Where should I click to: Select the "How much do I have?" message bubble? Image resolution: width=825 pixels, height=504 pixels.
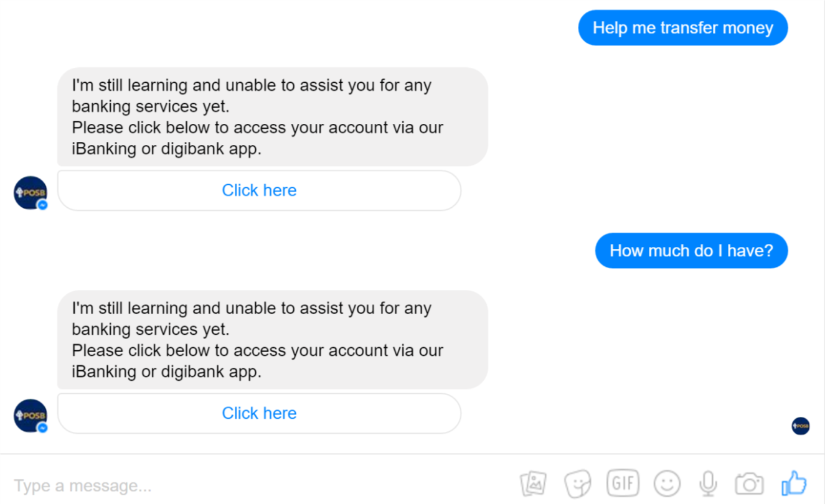691,251
